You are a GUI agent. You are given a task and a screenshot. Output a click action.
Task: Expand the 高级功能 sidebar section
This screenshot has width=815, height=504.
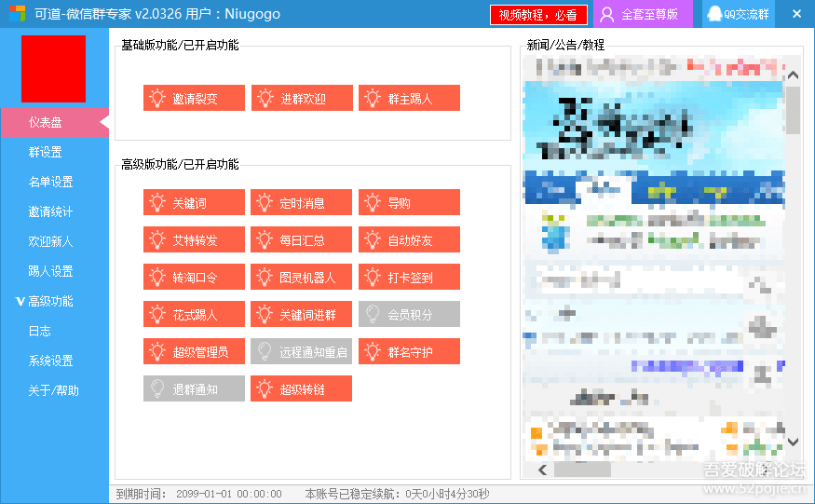55,301
